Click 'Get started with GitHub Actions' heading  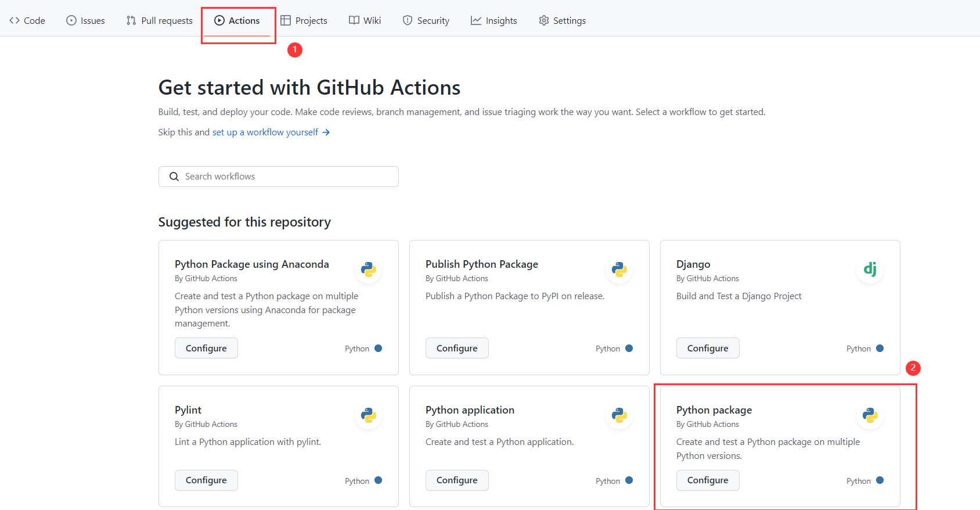pos(309,88)
